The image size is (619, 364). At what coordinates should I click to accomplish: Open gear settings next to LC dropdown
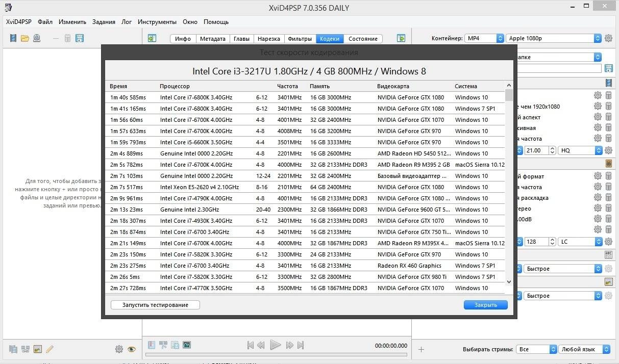pyautogui.click(x=608, y=242)
